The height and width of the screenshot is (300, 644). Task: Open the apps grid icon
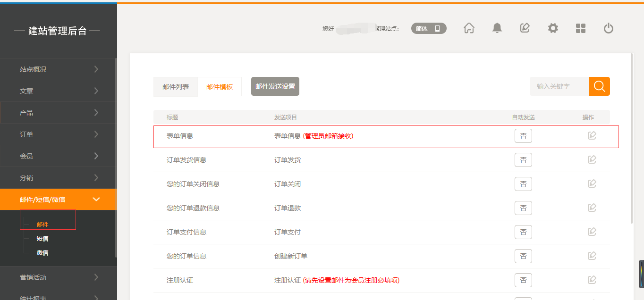pos(581,28)
